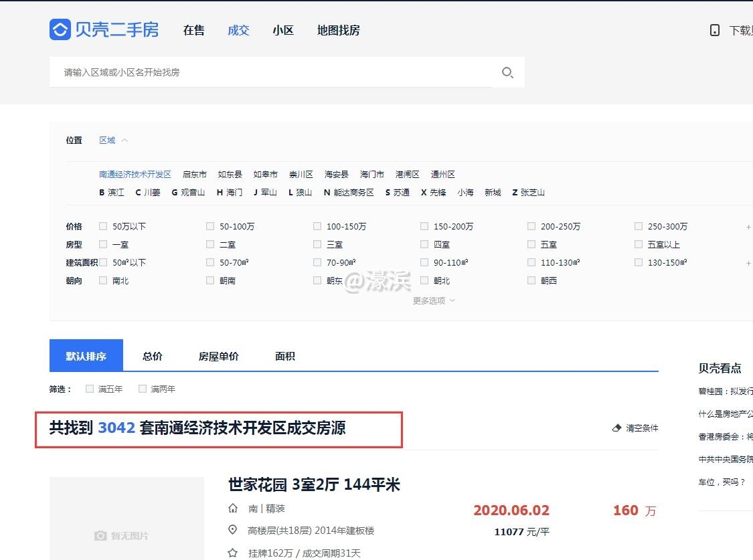Select the 总价 sorting tab
This screenshot has width=753, height=560.
pyautogui.click(x=151, y=356)
